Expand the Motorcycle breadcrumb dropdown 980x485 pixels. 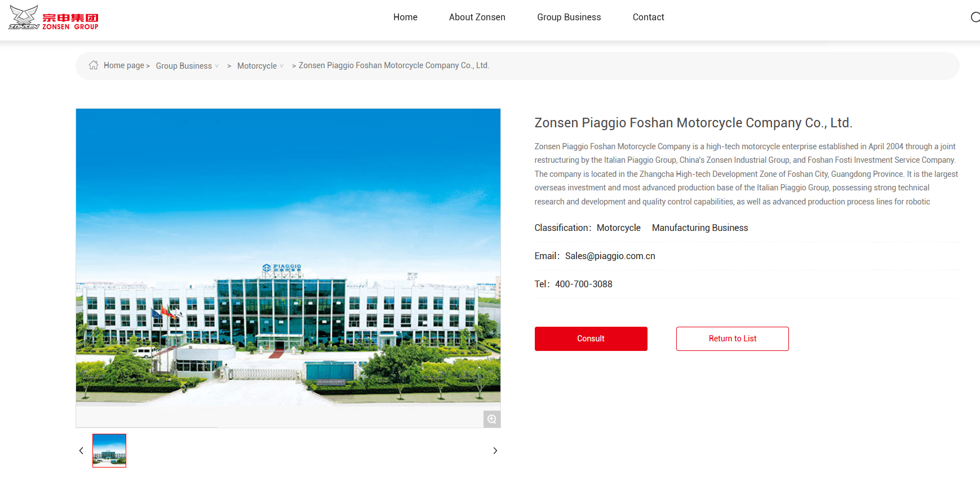281,66
